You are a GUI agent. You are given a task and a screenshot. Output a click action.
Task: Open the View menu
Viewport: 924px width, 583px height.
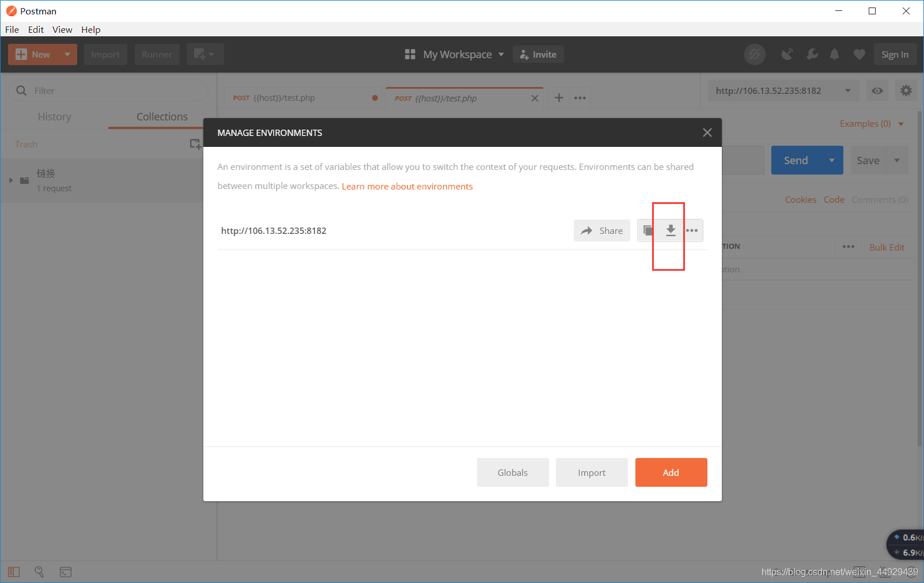point(62,29)
